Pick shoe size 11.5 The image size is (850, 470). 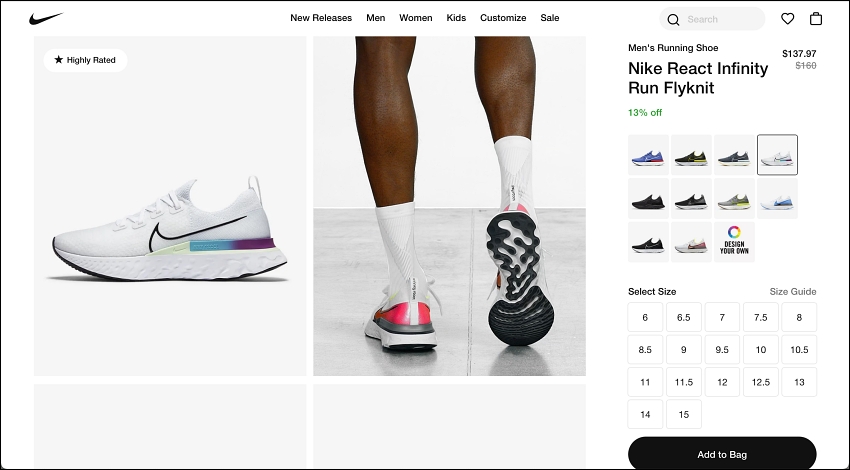tap(684, 382)
